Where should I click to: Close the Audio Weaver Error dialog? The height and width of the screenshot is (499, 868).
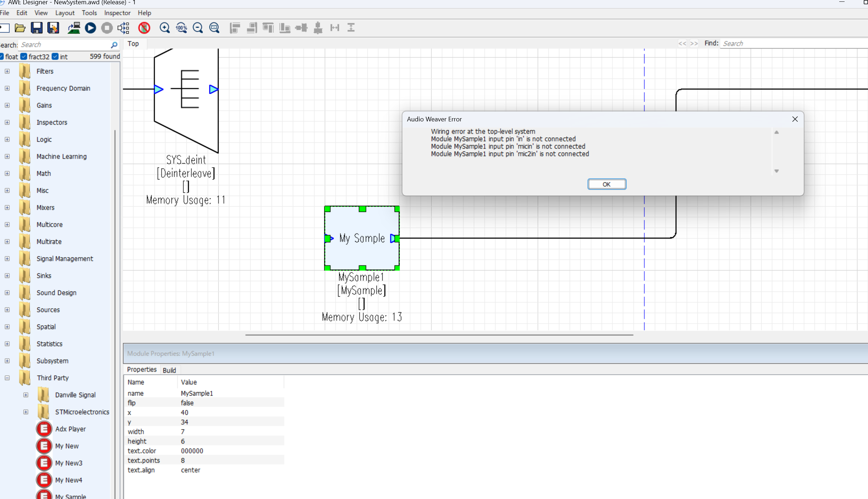795,119
